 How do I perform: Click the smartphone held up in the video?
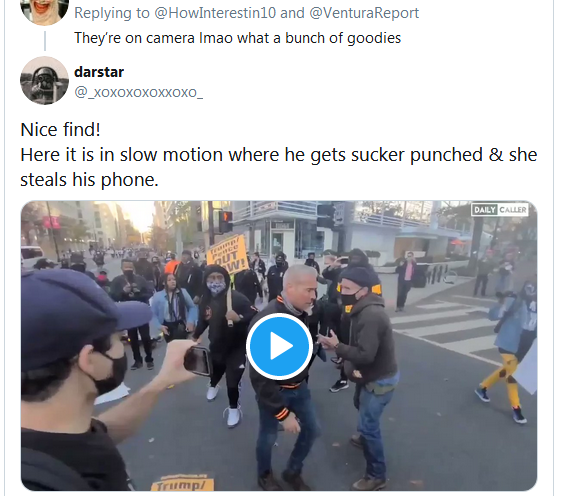[198, 360]
